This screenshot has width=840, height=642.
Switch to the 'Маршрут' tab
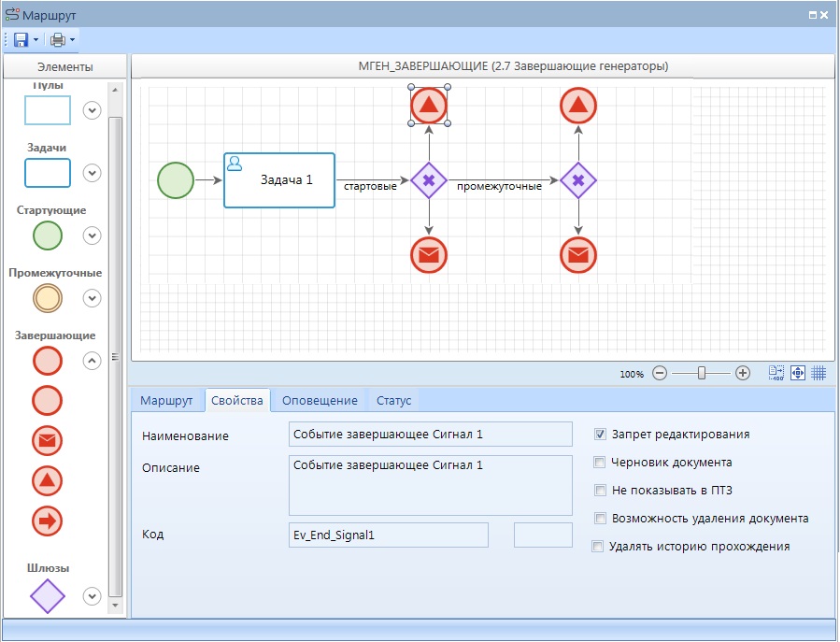pyautogui.click(x=166, y=401)
